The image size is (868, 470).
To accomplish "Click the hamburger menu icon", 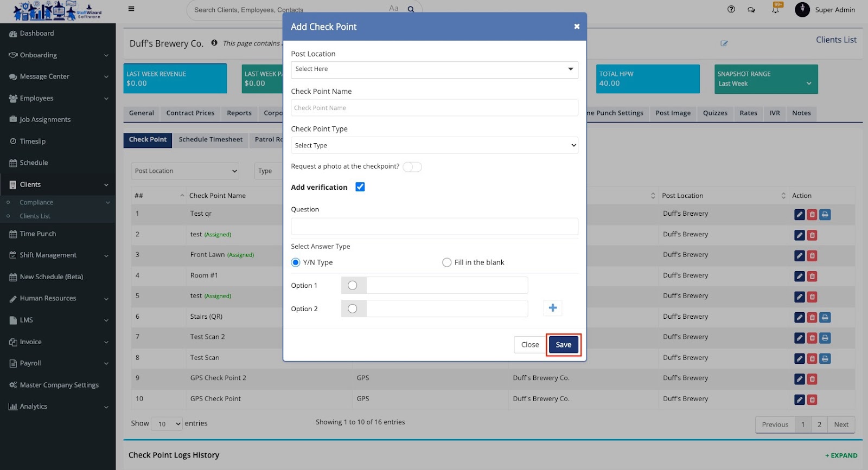I will pos(131,9).
